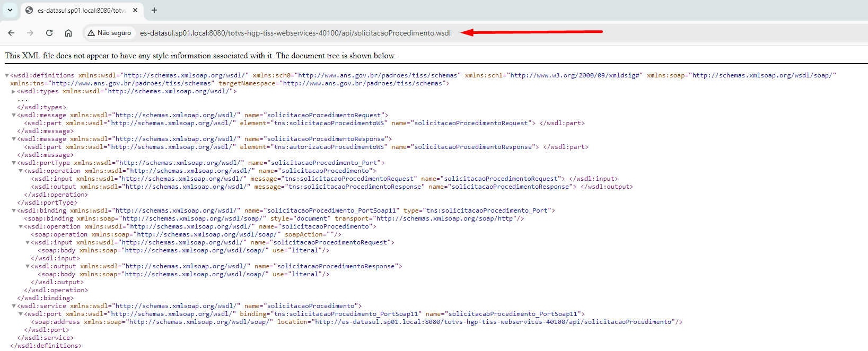Expand the collapsed wsdl:types node
868x351 pixels.
coord(14,91)
